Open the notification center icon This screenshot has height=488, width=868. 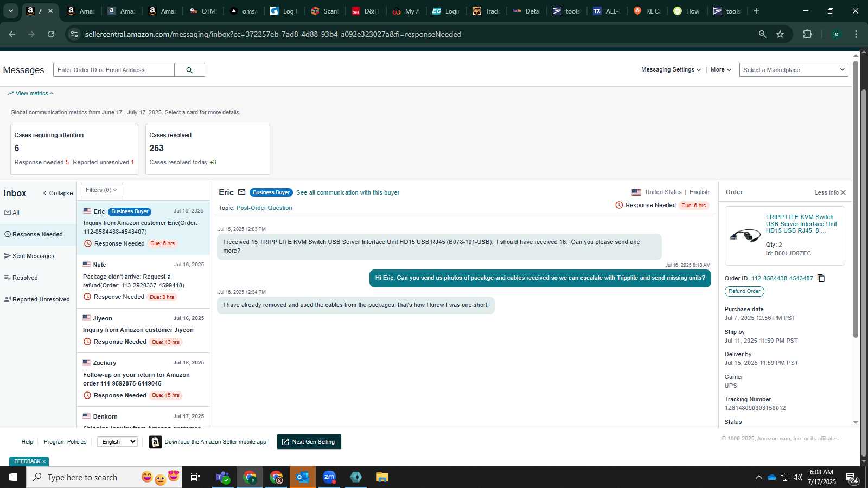(x=851, y=477)
